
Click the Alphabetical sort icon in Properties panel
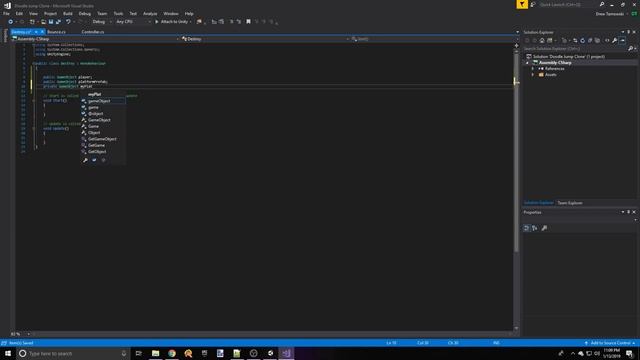click(x=535, y=228)
